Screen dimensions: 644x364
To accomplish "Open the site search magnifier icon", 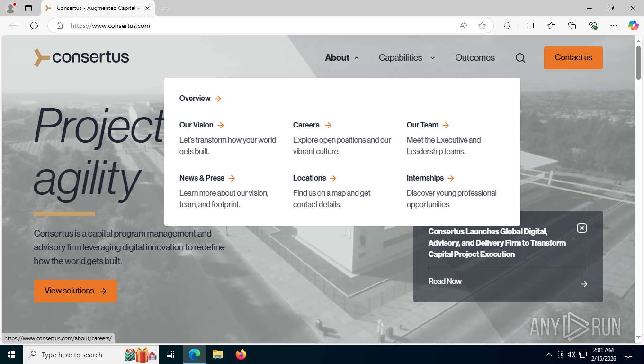I will pos(520,58).
